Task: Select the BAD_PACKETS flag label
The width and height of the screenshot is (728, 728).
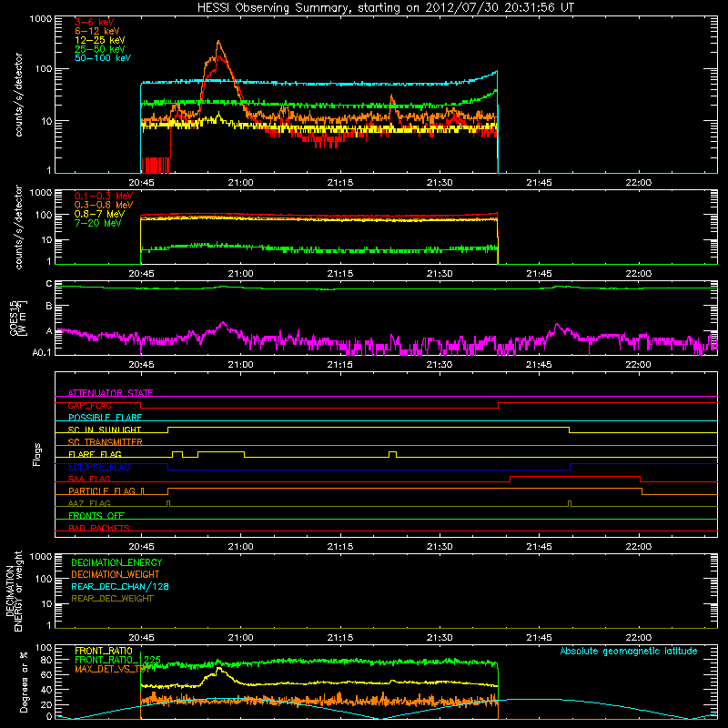Action: [x=99, y=528]
